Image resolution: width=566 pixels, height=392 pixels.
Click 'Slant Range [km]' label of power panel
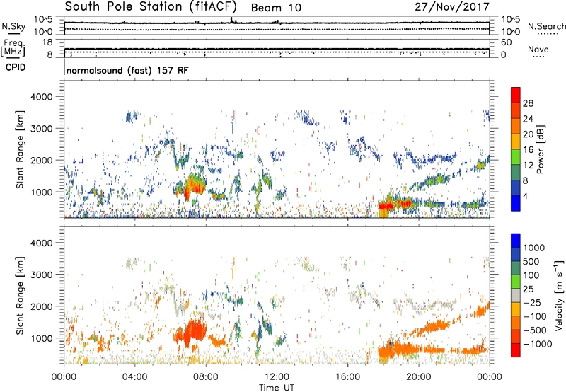tap(20, 149)
